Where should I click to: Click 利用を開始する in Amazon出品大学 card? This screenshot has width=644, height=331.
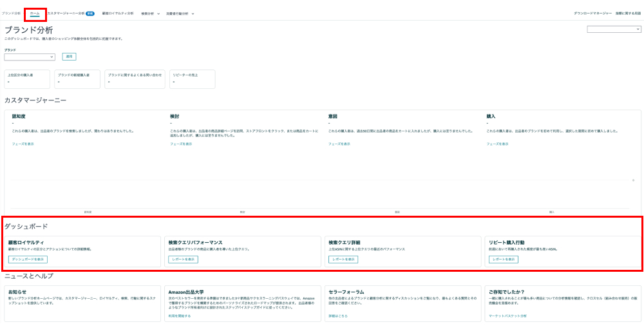180,316
